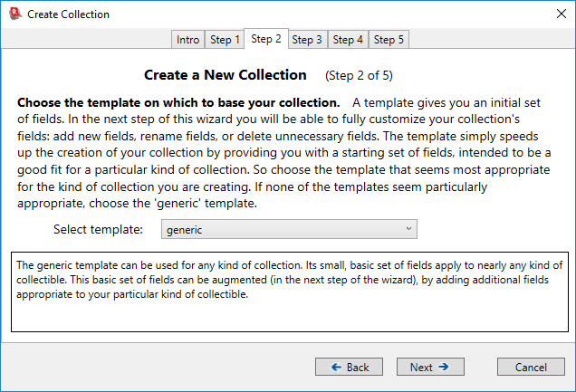Cancel the collection wizard
This screenshot has height=392, width=576.
coord(532,367)
